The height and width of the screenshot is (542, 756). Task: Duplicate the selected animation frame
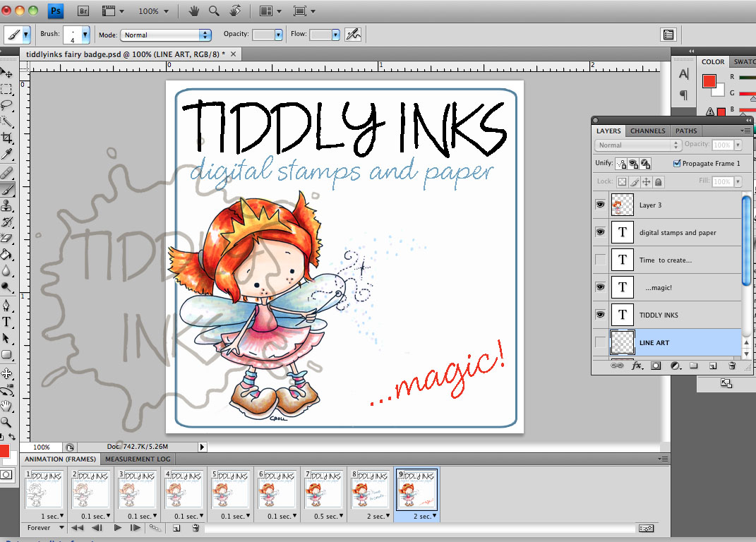(176, 528)
